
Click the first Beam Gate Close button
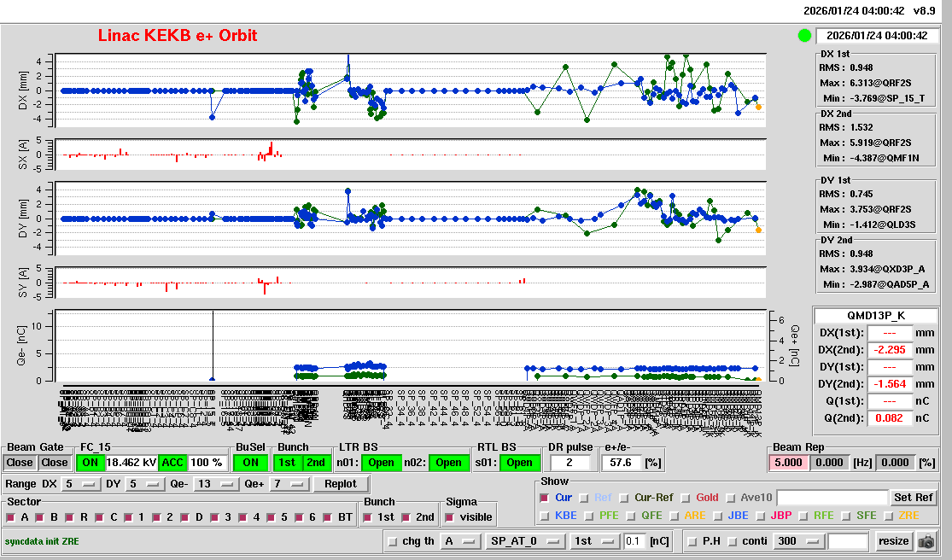(x=19, y=463)
